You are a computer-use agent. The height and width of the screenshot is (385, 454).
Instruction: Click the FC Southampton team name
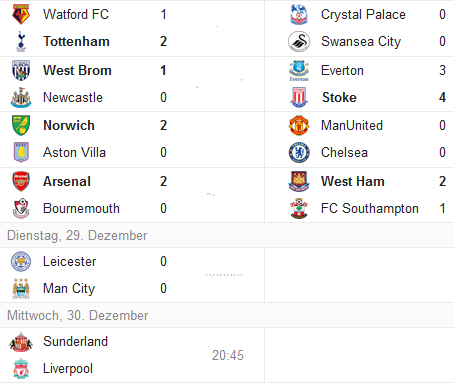pos(370,208)
